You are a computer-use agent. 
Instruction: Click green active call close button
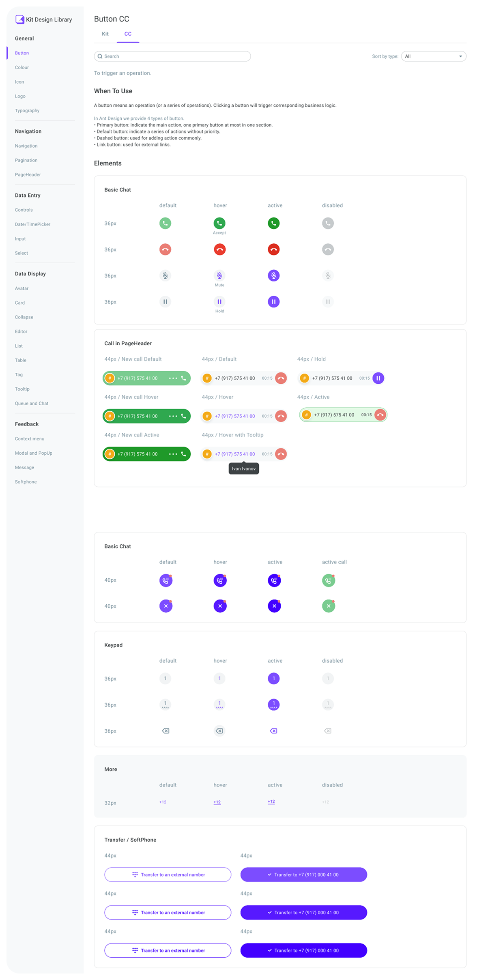[x=329, y=606]
